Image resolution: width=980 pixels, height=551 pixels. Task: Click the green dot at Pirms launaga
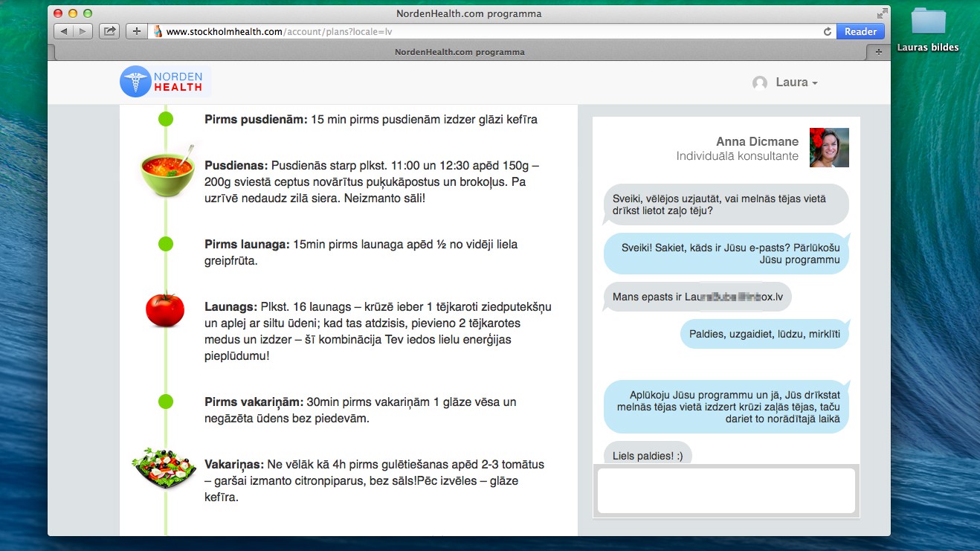166,244
